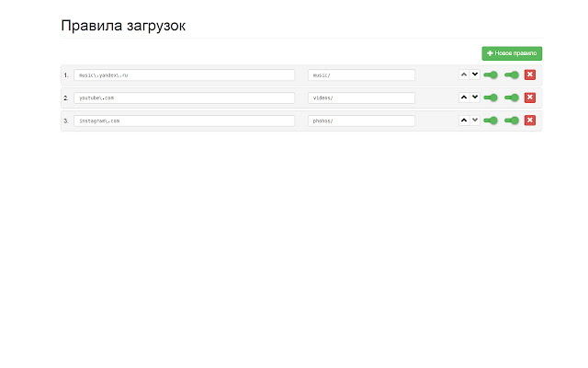Click move down arrow on instagram rule
The image size is (588, 368).
[475, 121]
